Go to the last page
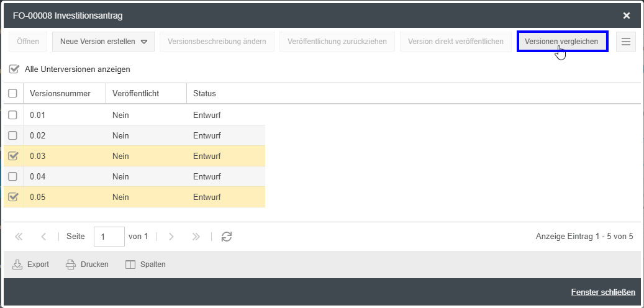644x308 pixels. tap(196, 237)
